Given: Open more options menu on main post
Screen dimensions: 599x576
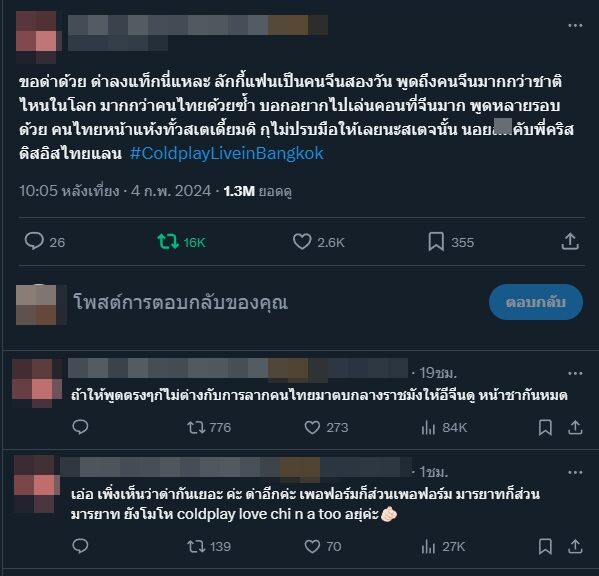Looking at the screenshot, I should (x=575, y=26).
